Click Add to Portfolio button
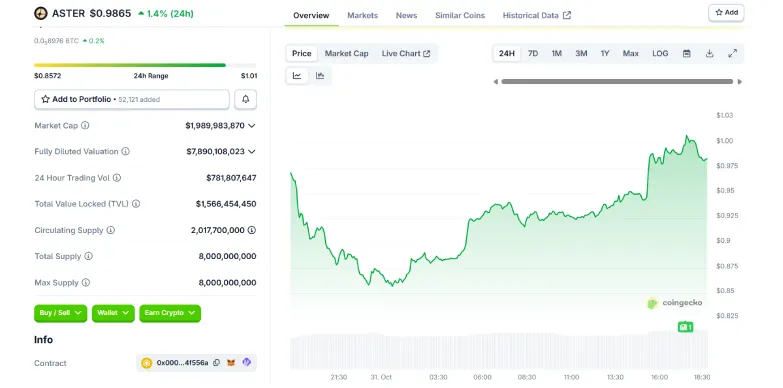The width and height of the screenshot is (783, 388). (x=132, y=99)
